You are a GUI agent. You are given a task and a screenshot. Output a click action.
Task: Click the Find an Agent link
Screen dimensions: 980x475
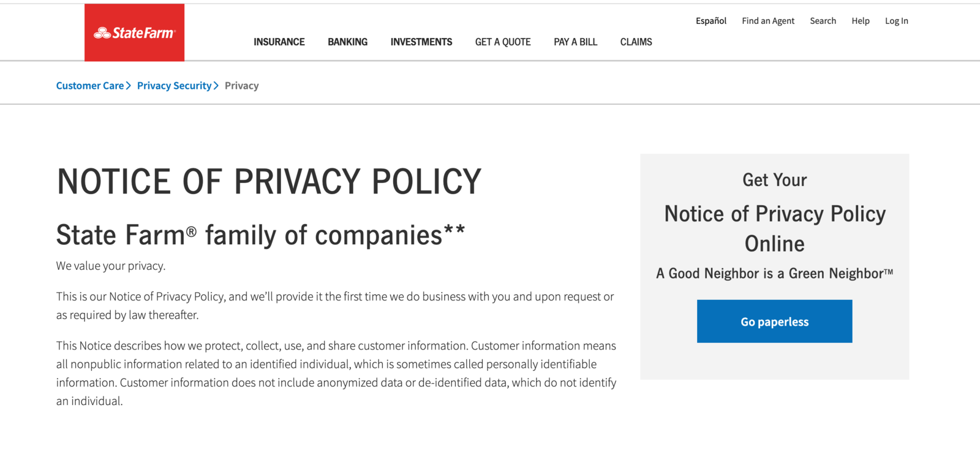pyautogui.click(x=768, y=21)
